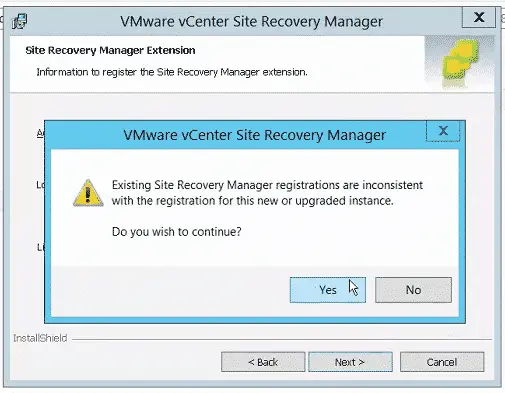Click the lowest partially hidden L label
Viewport: 505px width, 393px height.
click(x=40, y=247)
